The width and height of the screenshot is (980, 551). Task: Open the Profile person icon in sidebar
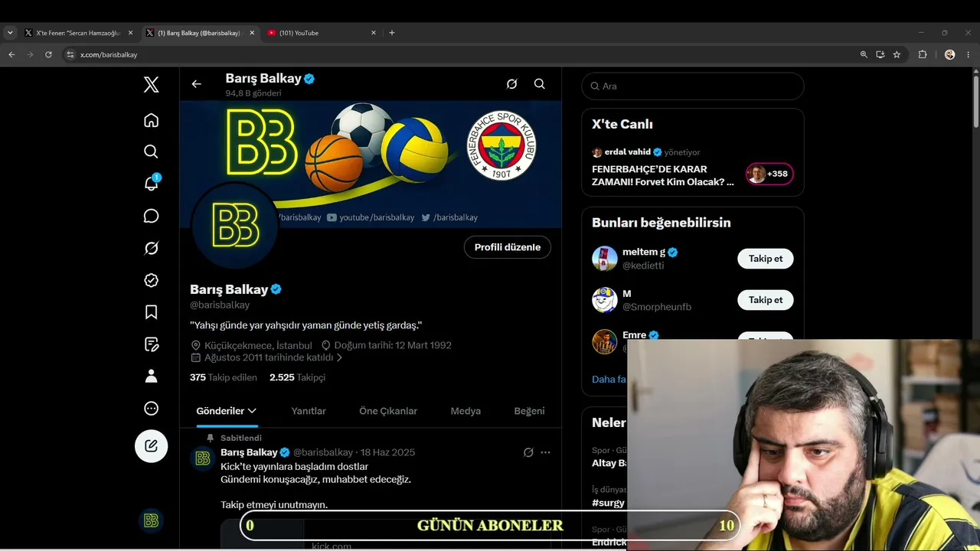[152, 377]
